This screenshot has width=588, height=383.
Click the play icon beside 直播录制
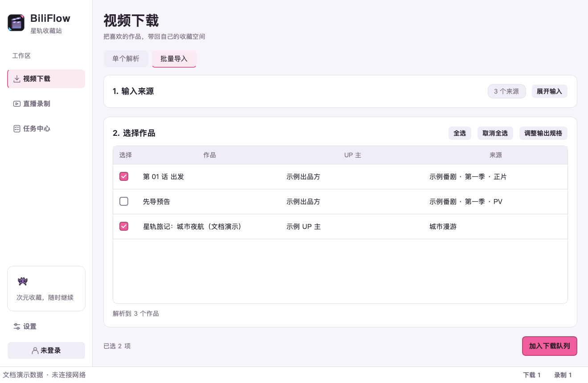click(17, 104)
